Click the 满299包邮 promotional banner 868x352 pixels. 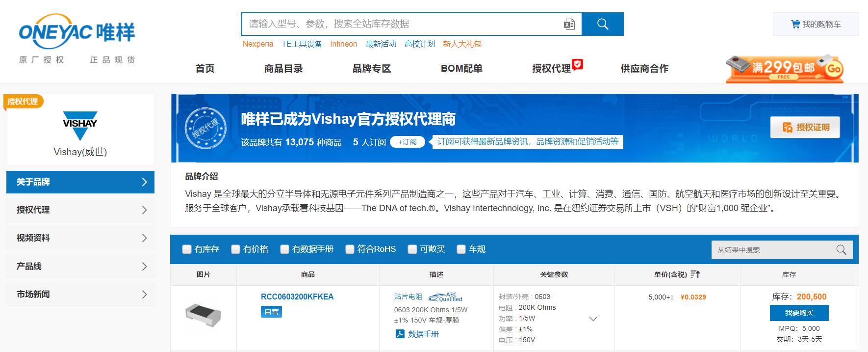tap(784, 68)
